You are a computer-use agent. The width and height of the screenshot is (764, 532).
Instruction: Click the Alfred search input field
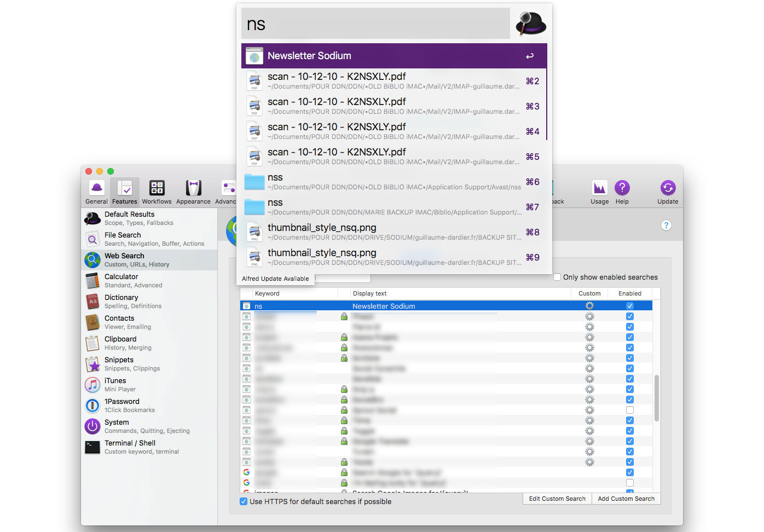click(x=375, y=24)
